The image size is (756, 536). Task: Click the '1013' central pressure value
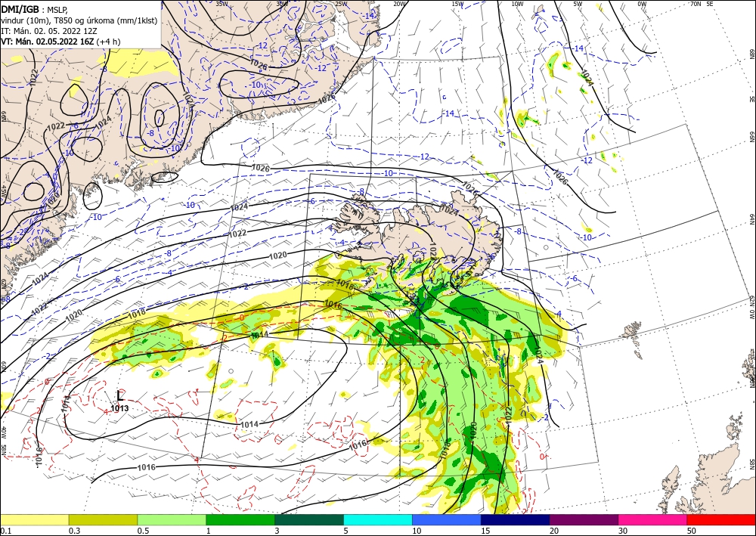[119, 408]
